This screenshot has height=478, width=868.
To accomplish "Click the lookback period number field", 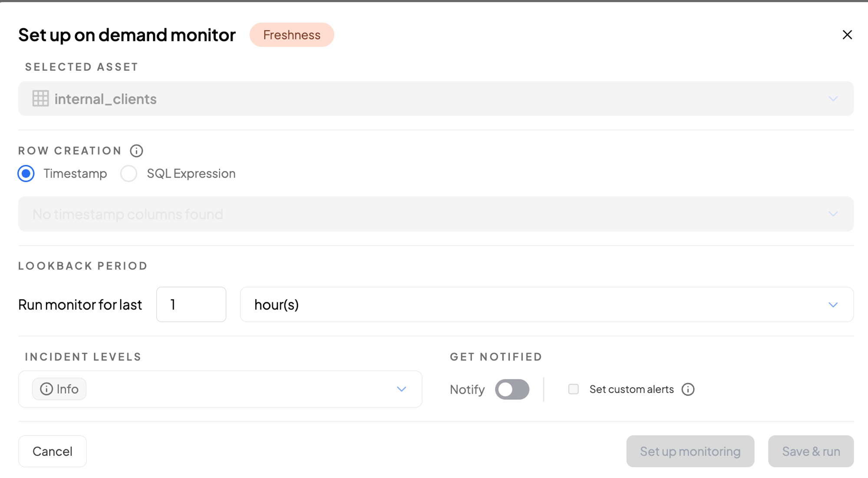I will point(191,305).
